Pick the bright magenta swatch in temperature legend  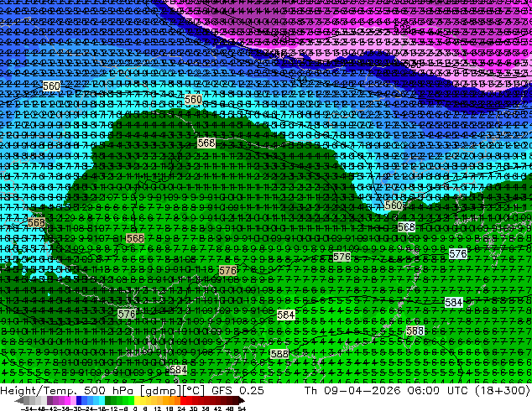[x=67, y=400]
